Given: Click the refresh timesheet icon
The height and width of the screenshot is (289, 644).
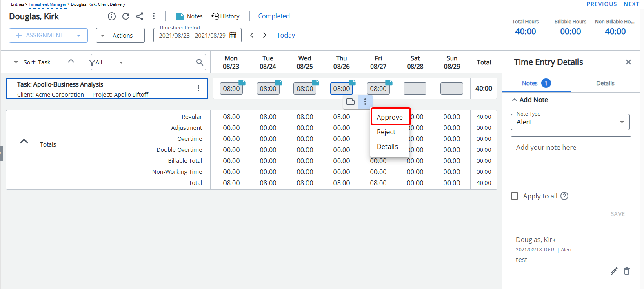Looking at the screenshot, I should point(126,16).
